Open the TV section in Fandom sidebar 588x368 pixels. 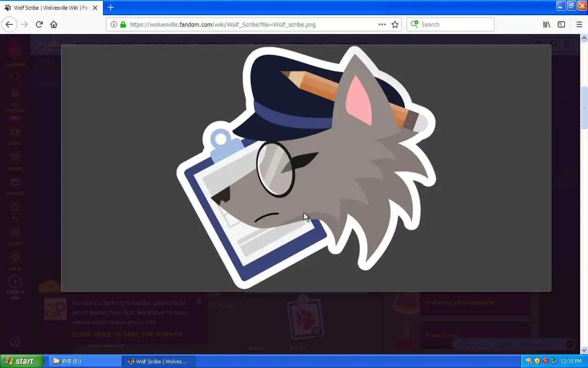pyautogui.click(x=15, y=212)
